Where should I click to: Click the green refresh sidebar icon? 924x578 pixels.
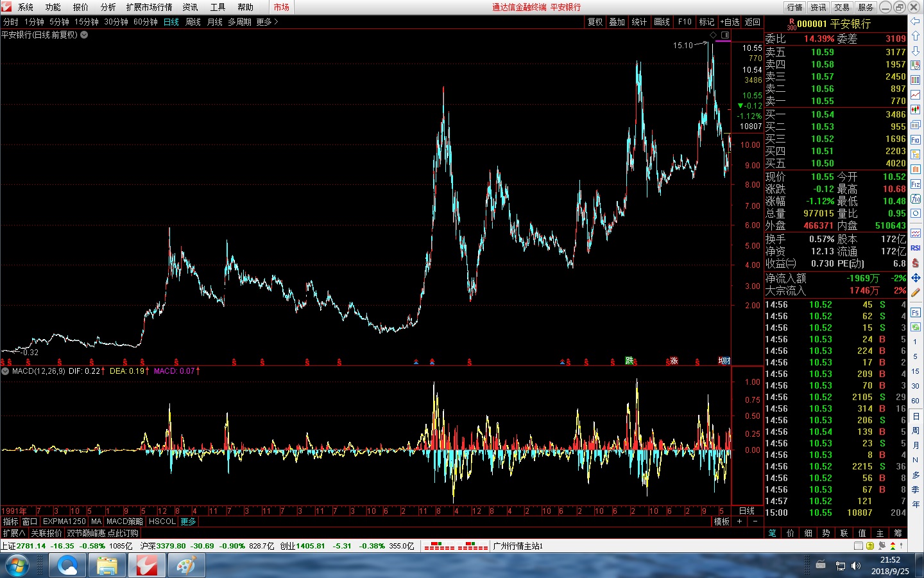click(x=916, y=327)
